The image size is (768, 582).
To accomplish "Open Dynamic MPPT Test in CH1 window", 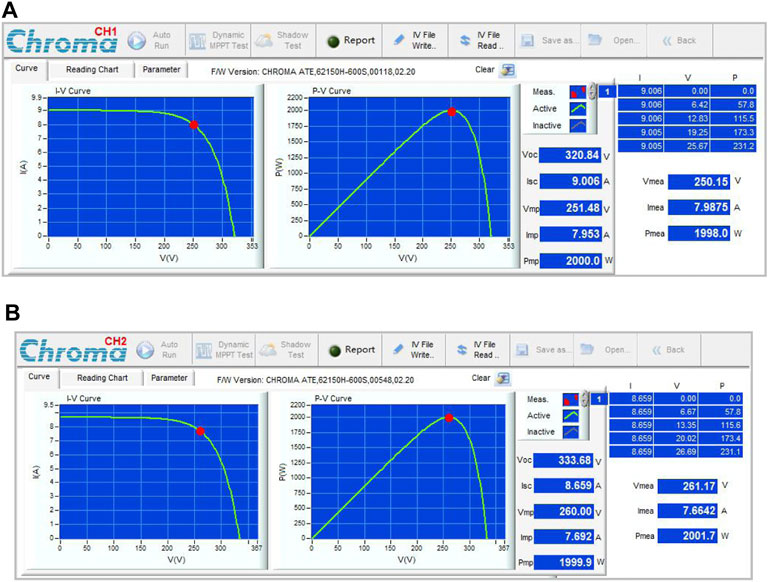I will [218, 40].
